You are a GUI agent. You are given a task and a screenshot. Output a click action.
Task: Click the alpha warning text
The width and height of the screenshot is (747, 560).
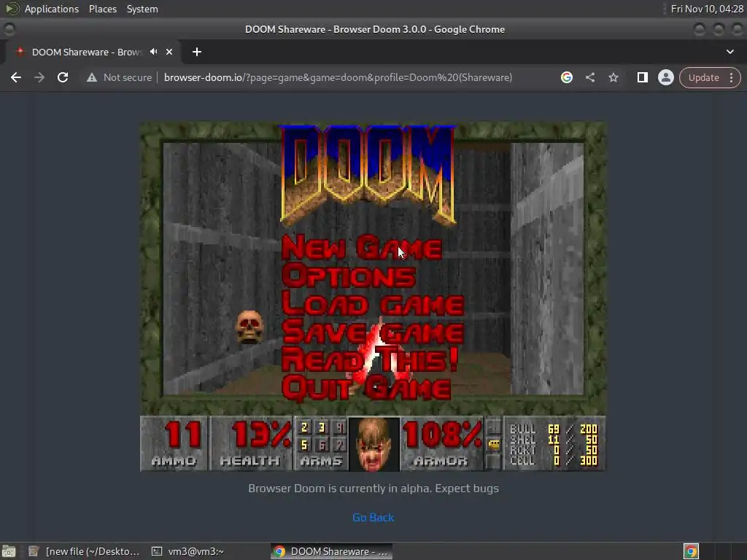tap(373, 488)
